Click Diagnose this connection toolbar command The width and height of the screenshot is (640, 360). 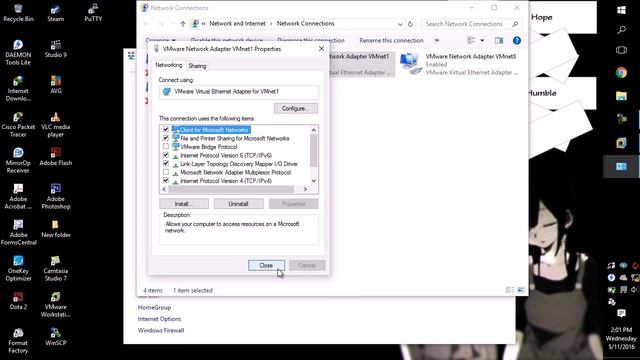coord(311,40)
